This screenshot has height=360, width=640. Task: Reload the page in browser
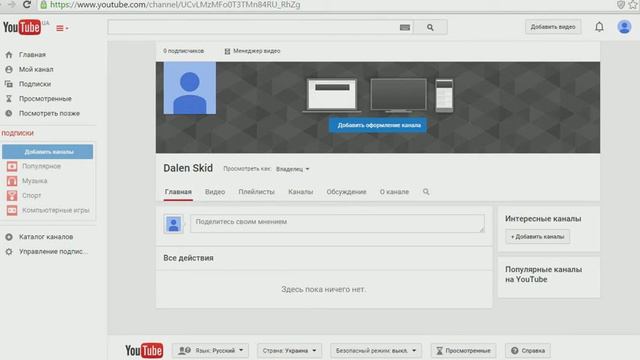coord(27,4)
